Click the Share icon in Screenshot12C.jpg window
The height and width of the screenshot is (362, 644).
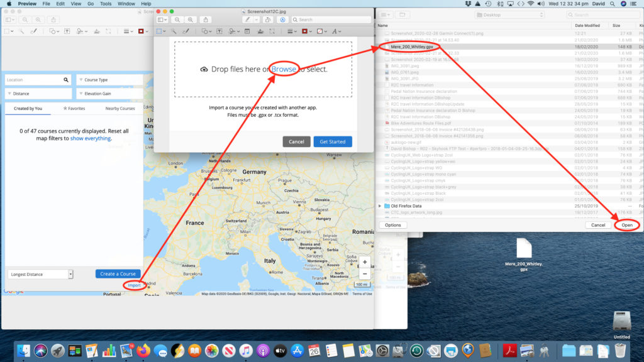pos(206,19)
